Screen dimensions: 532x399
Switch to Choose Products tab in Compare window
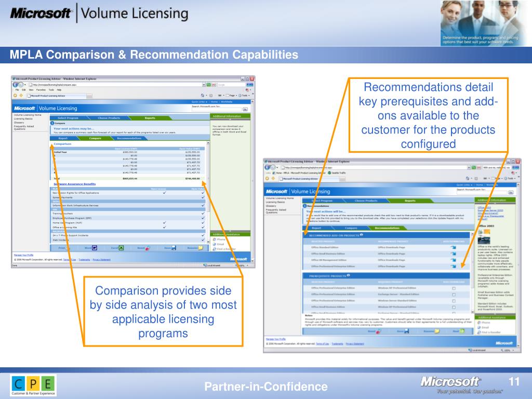pyautogui.click(x=109, y=118)
